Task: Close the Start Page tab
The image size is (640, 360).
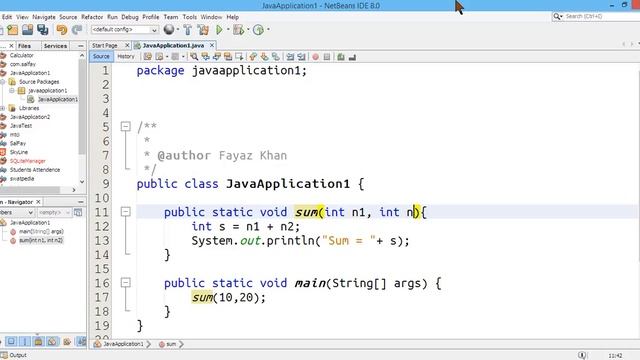Action: 127,45
